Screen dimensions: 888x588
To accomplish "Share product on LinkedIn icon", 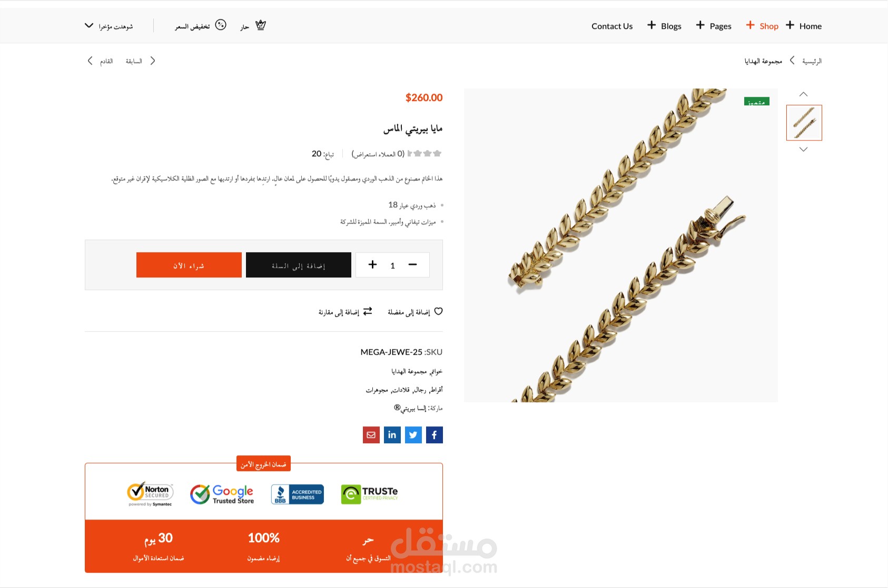I will [x=392, y=435].
